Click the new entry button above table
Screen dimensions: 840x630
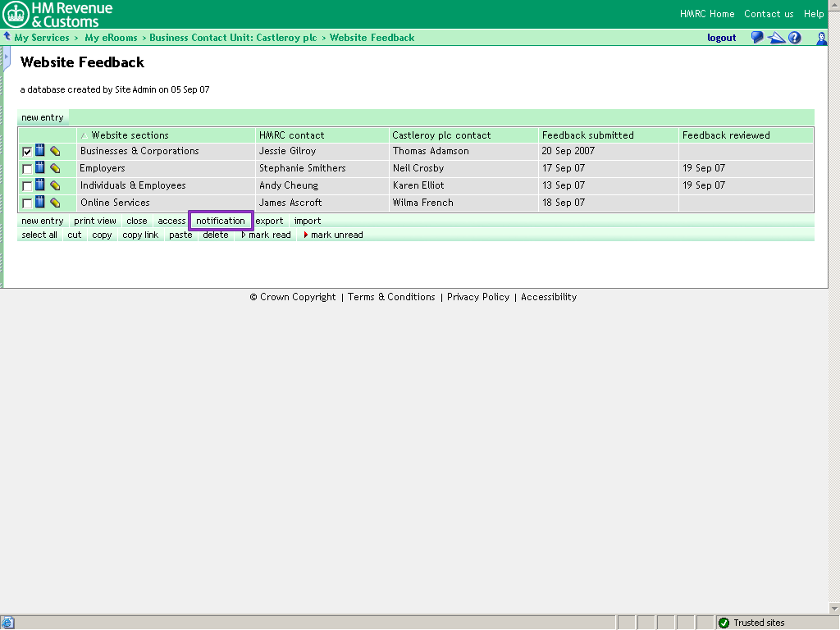pos(42,117)
